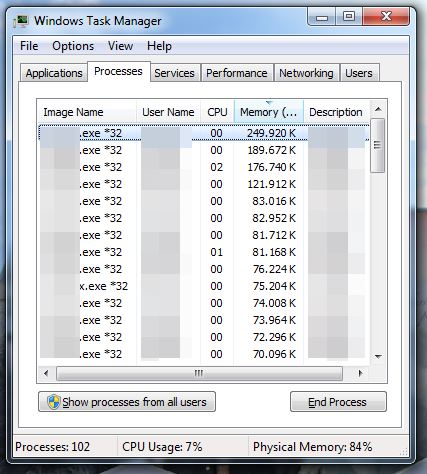
Task: Click the x.exe *32 image name
Action: (104, 286)
